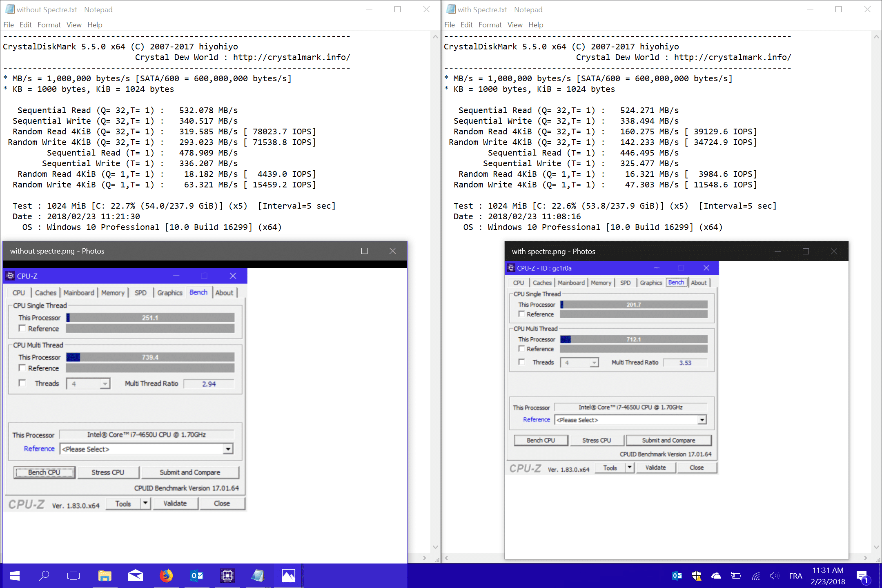The height and width of the screenshot is (588, 882).
Task: Open Wi-Fi network tray icon
Action: point(756,576)
